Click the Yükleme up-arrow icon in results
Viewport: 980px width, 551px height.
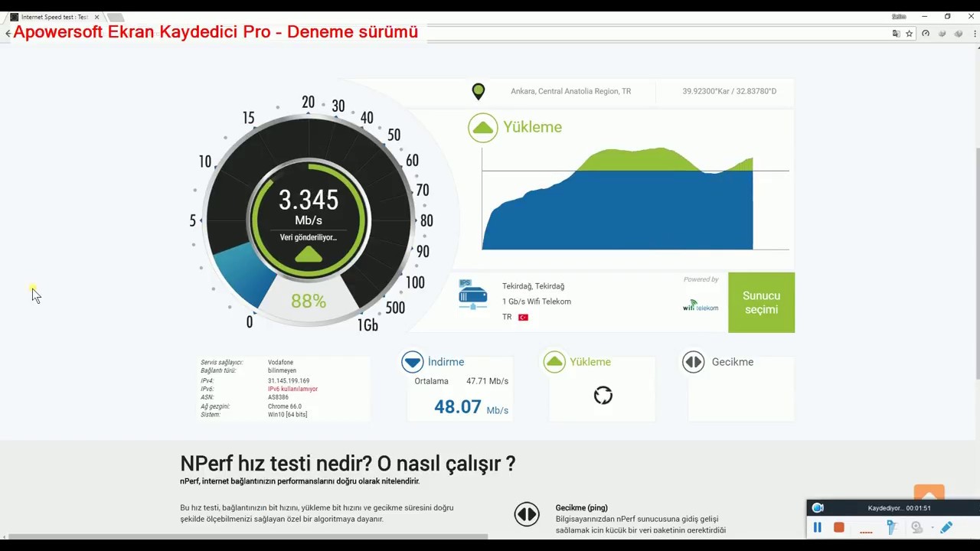tap(554, 362)
